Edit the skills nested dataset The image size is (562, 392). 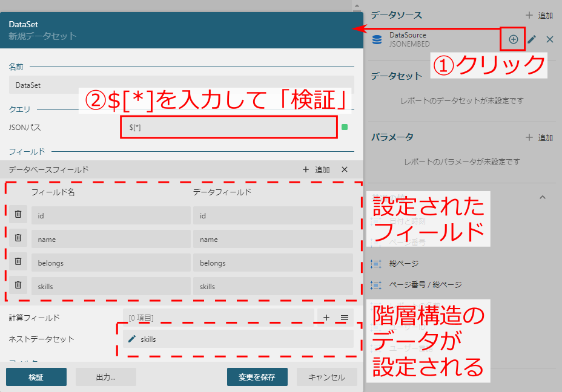tap(132, 339)
